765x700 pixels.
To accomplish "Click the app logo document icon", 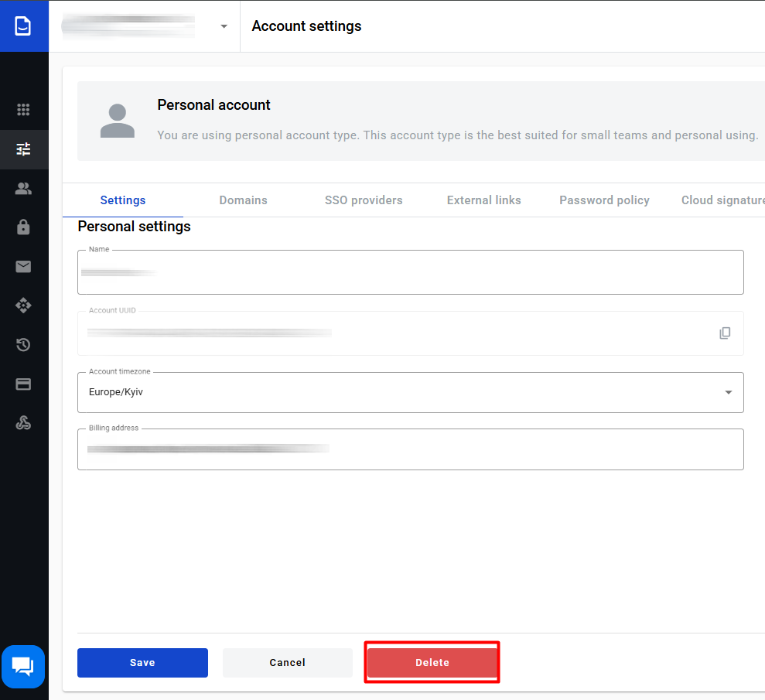I will tap(23, 26).
